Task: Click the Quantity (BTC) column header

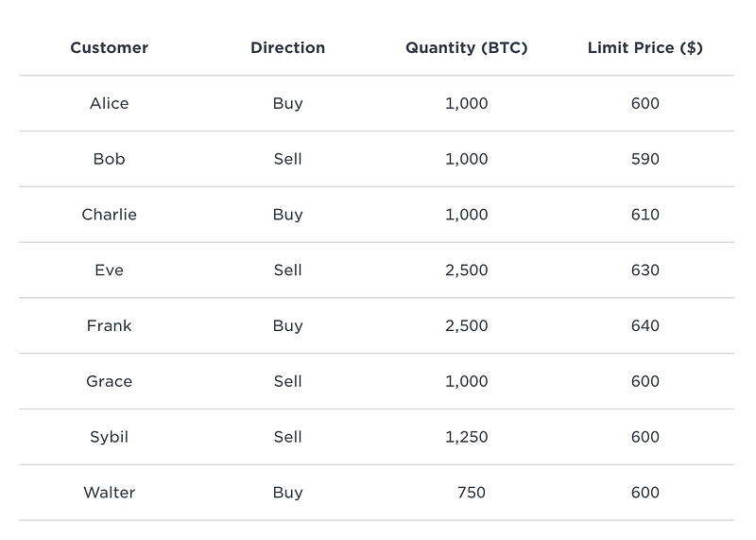Action: click(x=466, y=47)
